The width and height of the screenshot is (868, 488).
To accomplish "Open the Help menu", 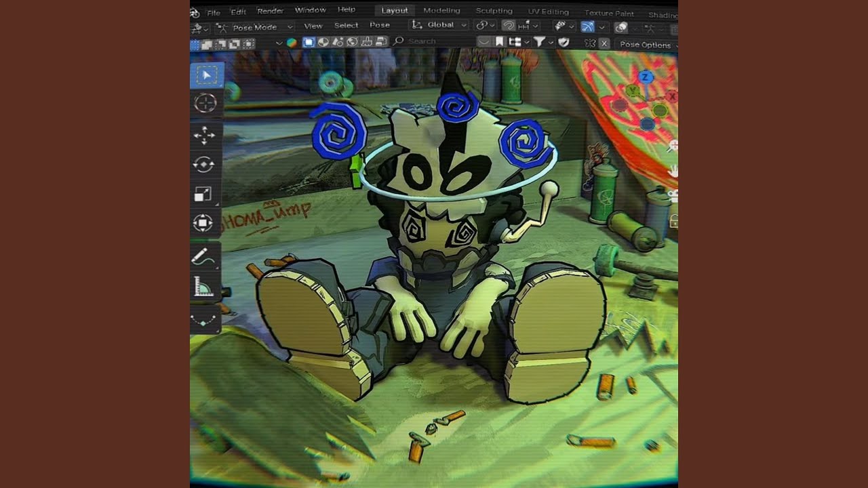I will click(x=347, y=9).
